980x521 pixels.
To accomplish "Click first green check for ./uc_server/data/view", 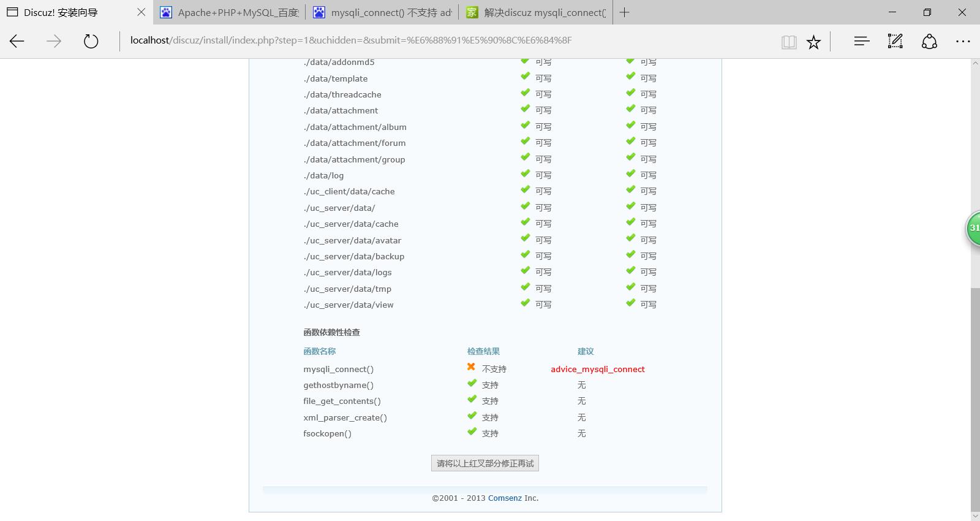I will pyautogui.click(x=525, y=303).
